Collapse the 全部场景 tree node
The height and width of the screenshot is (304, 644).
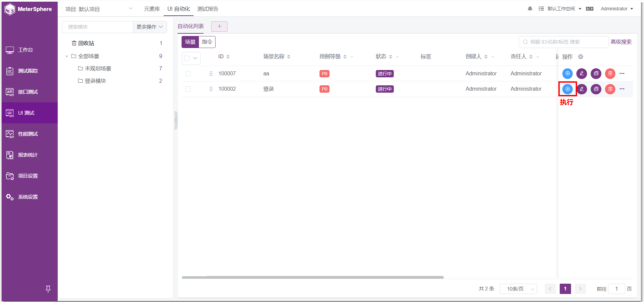pos(67,56)
